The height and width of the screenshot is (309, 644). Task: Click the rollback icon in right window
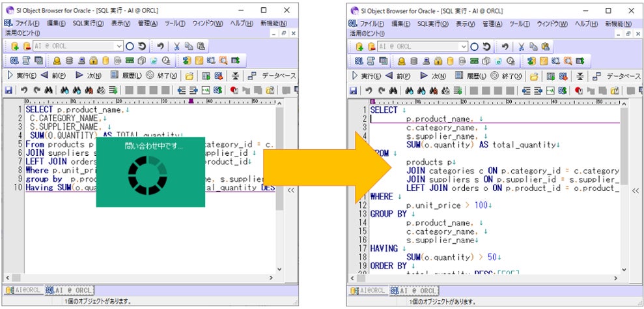coord(486,46)
